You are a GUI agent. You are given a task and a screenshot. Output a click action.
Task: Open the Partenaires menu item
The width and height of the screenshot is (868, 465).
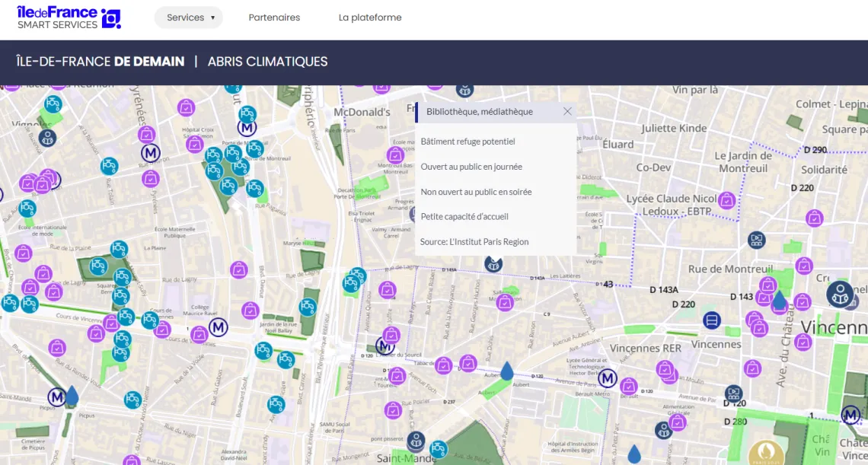tap(274, 18)
